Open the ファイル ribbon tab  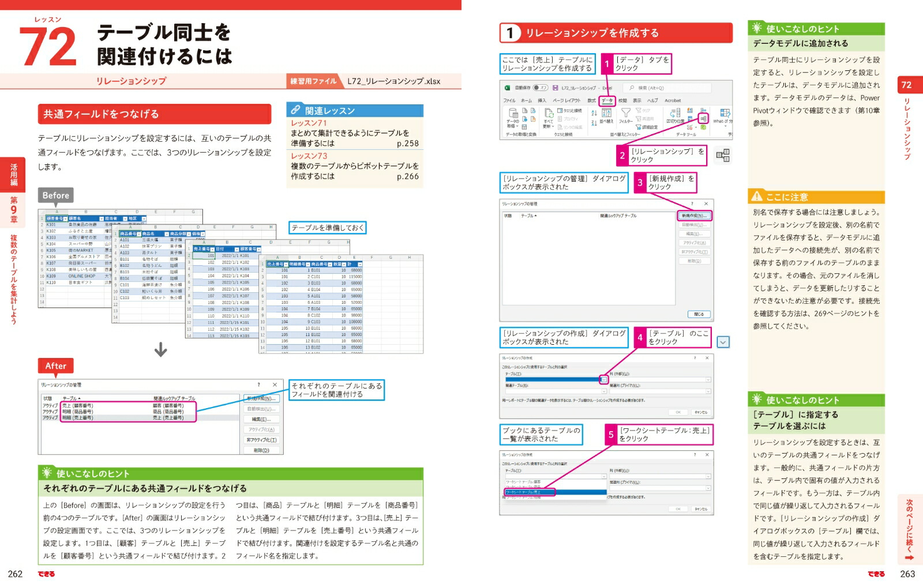pyautogui.click(x=509, y=100)
